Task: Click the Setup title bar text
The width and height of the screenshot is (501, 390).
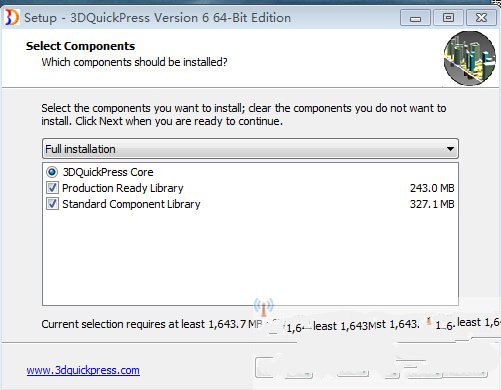Action: pyautogui.click(x=157, y=18)
